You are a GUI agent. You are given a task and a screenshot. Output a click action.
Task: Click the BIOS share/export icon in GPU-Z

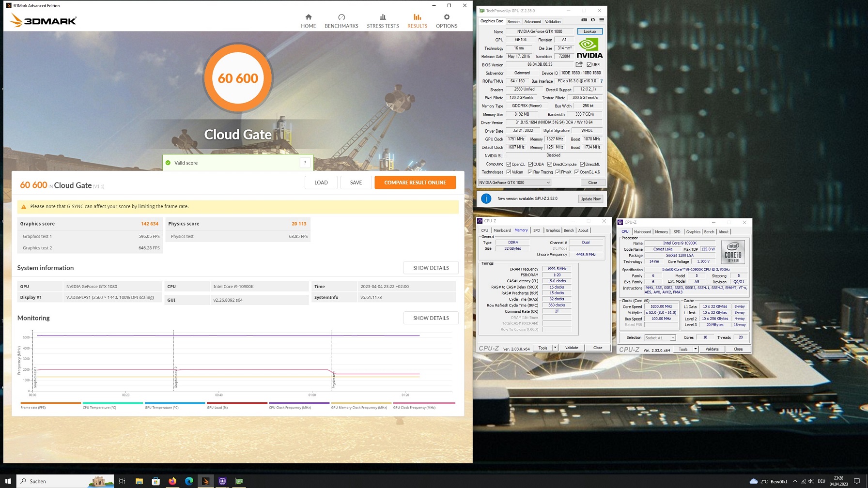click(579, 64)
